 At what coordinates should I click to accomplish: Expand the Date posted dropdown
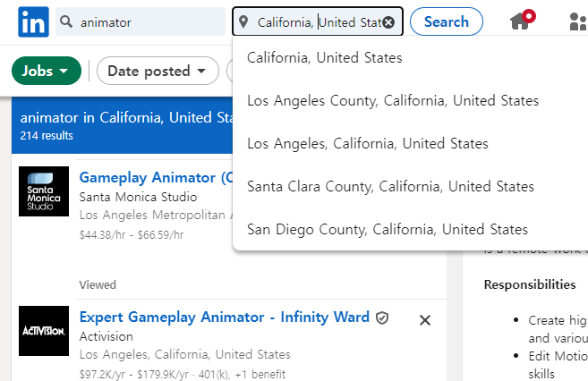pyautogui.click(x=158, y=71)
